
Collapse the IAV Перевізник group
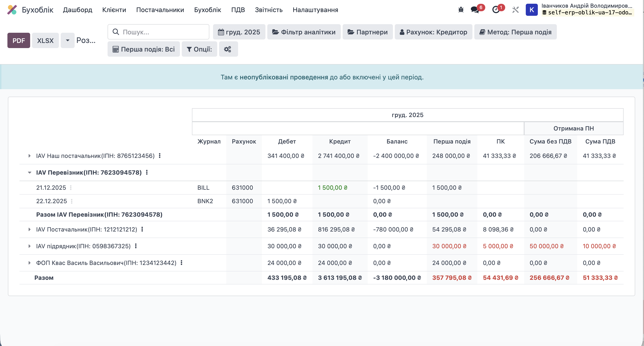[x=29, y=172]
